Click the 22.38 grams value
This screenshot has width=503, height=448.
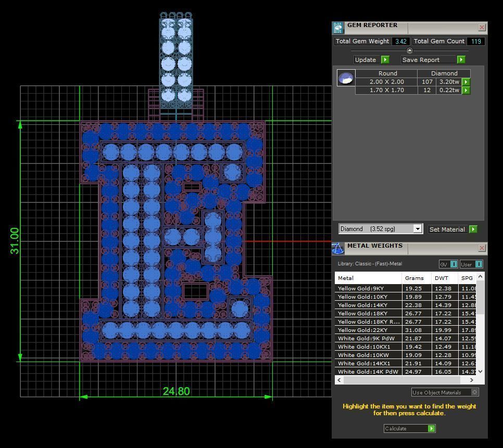click(413, 305)
